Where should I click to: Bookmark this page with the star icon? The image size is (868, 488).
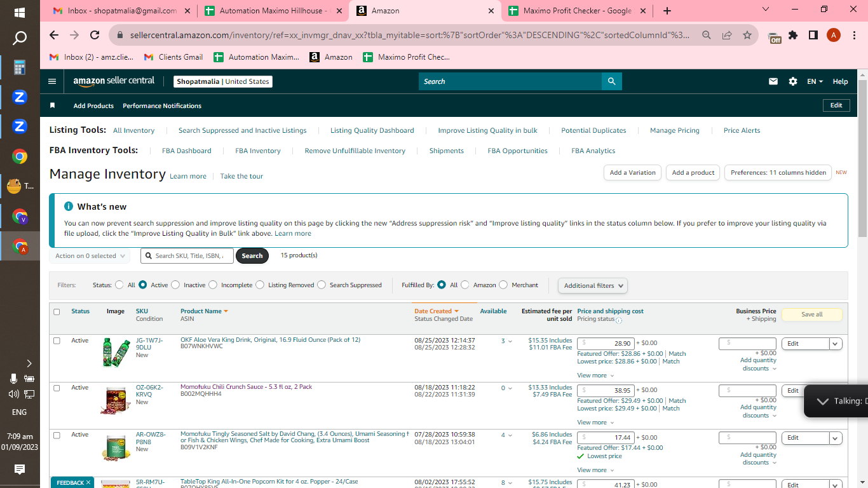click(747, 35)
